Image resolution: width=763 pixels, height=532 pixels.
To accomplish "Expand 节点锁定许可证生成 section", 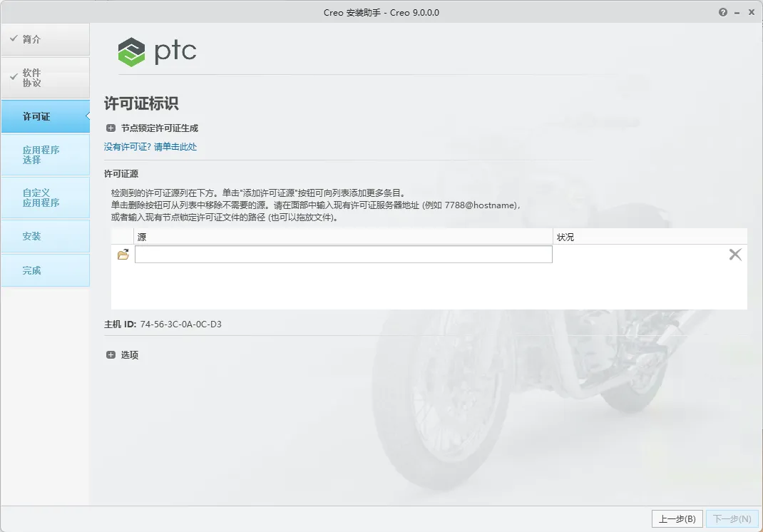I will (x=111, y=128).
